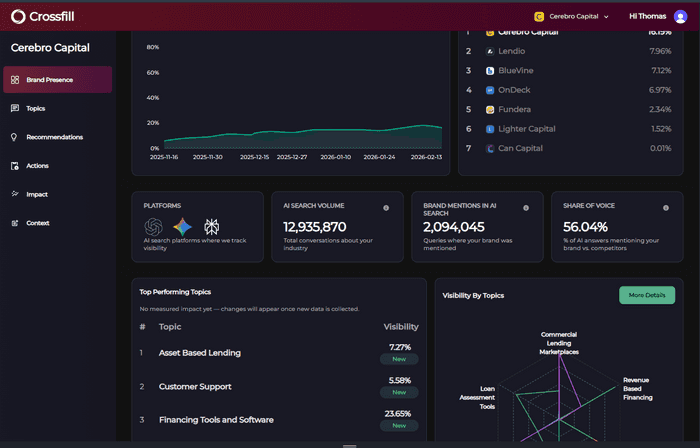The height and width of the screenshot is (448, 700).
Task: Click the More Details button
Action: [647, 295]
